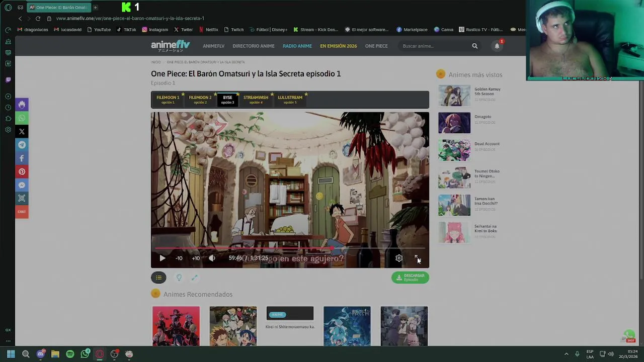Viewport: 644px width, 362px height.
Task: Open Opera sidebar history clock icon
Action: click(8, 108)
